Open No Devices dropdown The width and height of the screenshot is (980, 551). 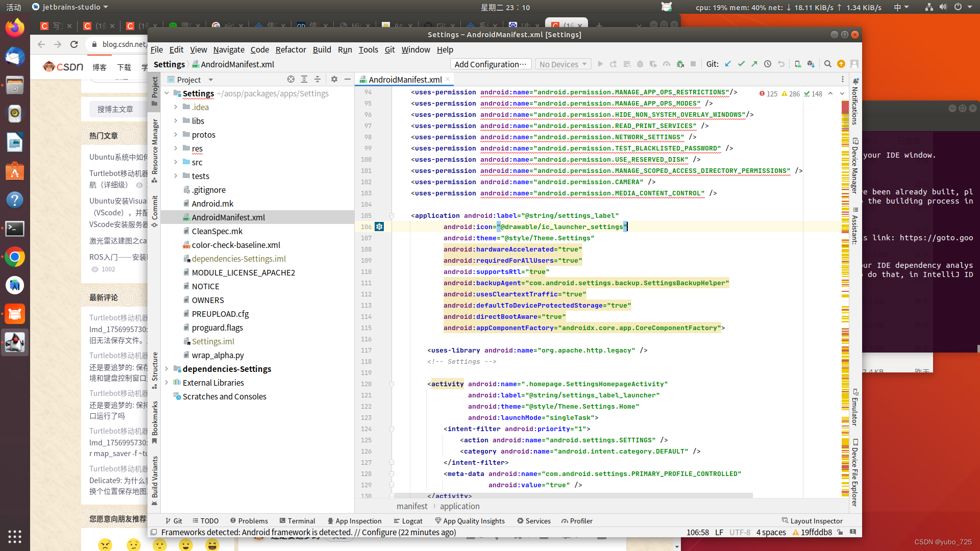coord(563,64)
